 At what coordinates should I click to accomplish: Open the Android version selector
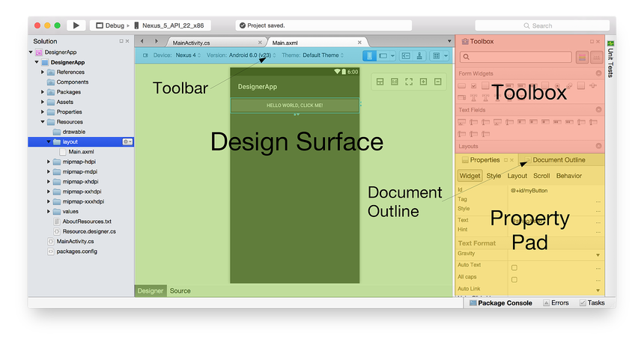point(252,55)
